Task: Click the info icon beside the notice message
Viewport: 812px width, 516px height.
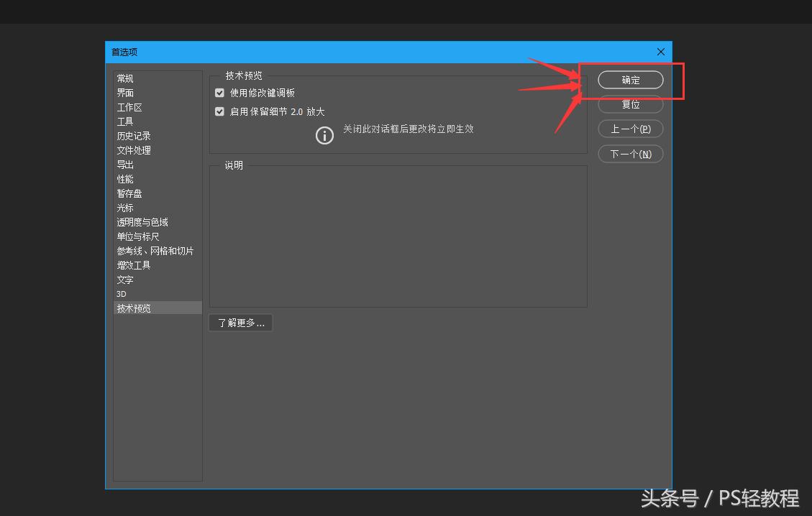Action: click(324, 135)
